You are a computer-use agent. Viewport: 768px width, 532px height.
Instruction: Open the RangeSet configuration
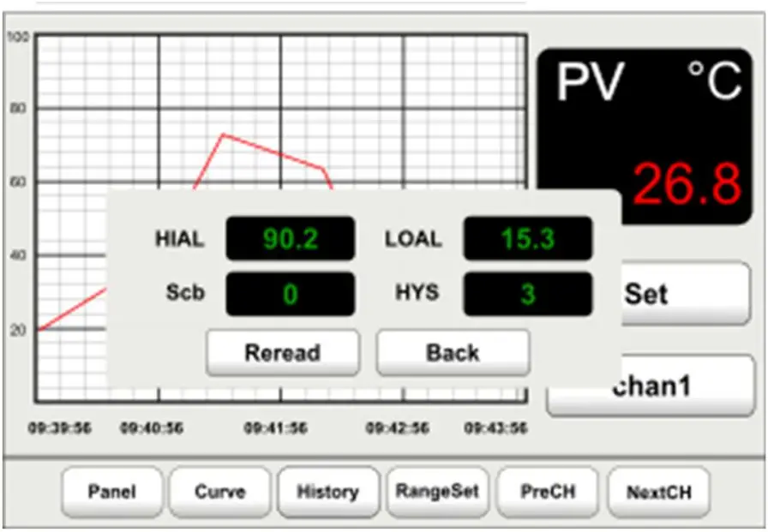[x=440, y=491]
